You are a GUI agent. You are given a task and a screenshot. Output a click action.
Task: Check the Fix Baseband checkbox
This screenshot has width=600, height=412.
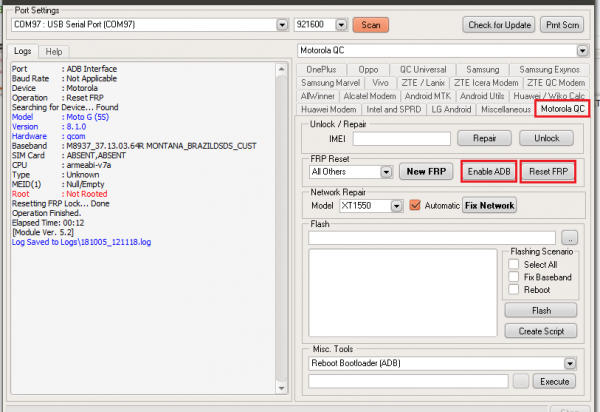point(514,277)
